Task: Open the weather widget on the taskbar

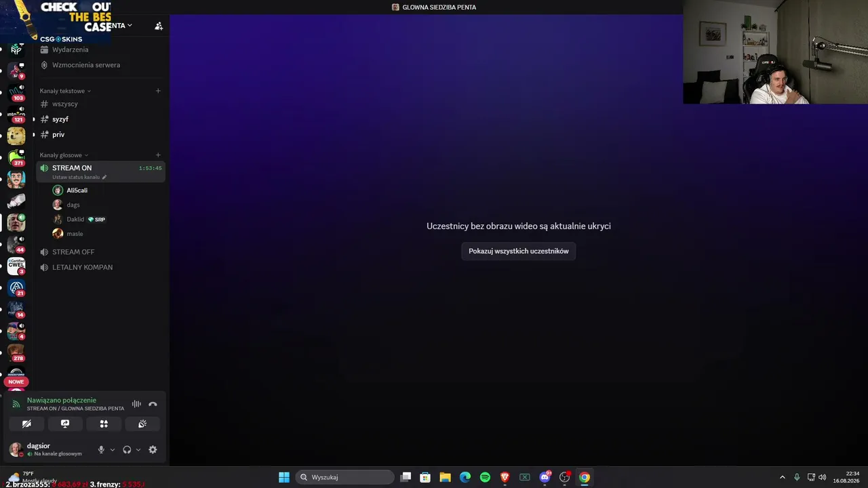Action: point(33,477)
